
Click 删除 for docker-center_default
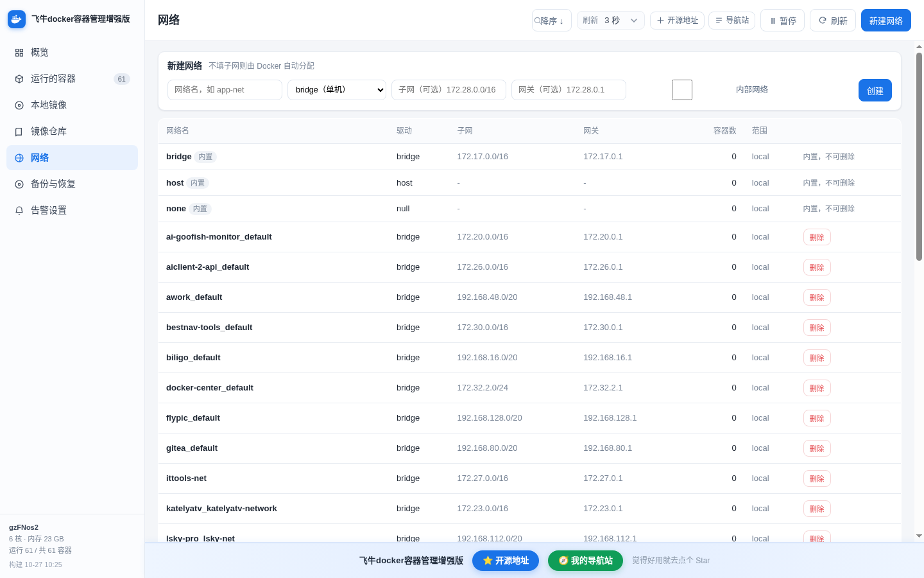pyautogui.click(x=817, y=388)
